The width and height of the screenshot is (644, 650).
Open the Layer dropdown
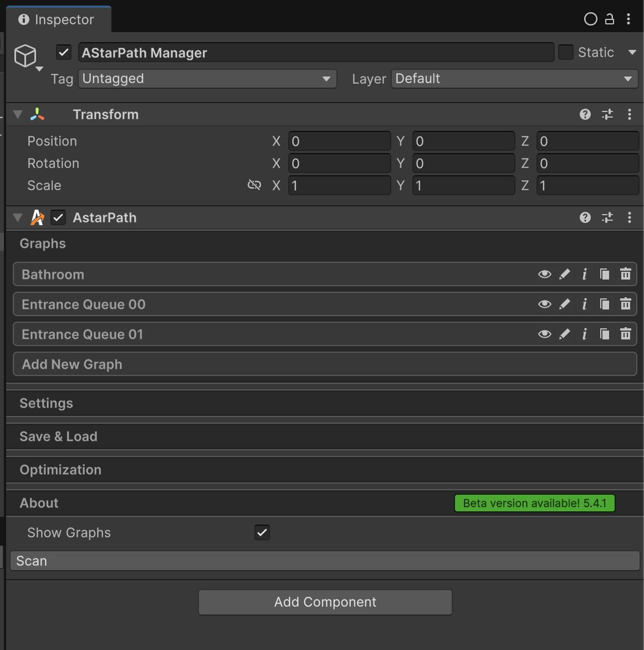pyautogui.click(x=514, y=79)
